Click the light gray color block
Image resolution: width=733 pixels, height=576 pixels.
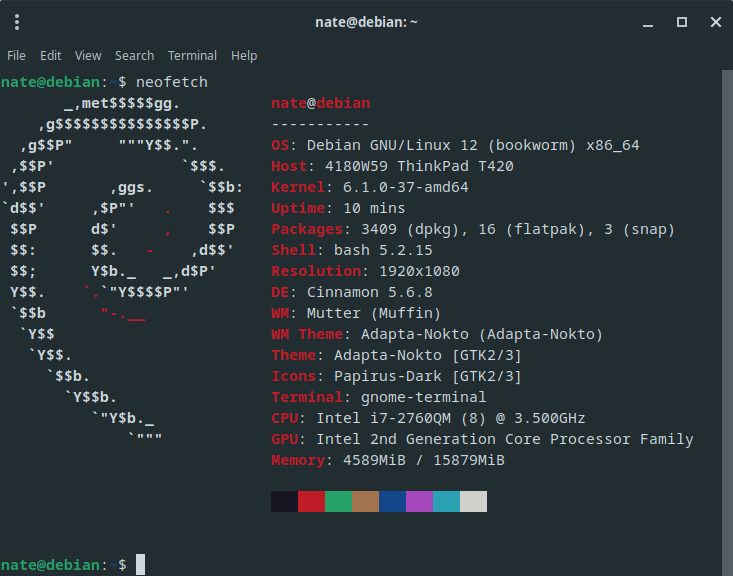tap(474, 501)
